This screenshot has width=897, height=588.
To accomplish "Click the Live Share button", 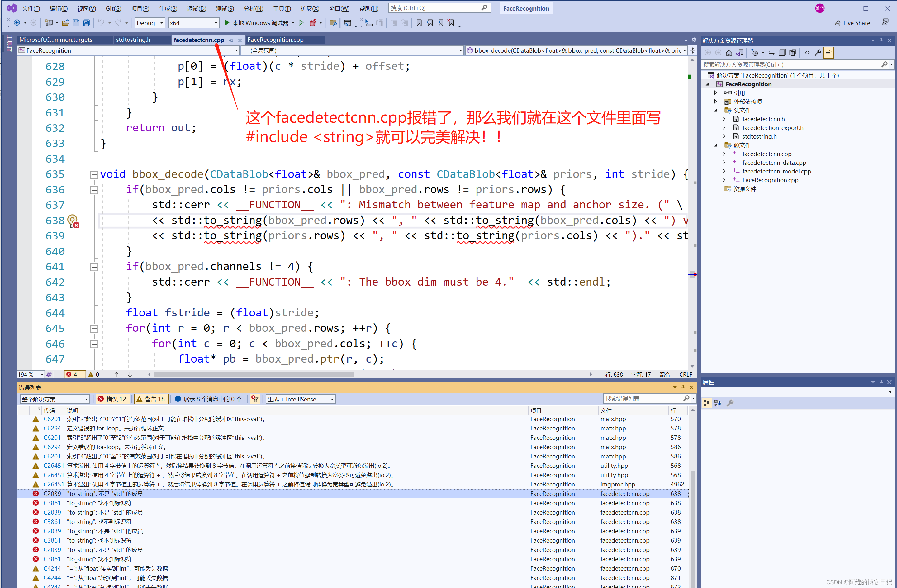I will tap(852, 23).
